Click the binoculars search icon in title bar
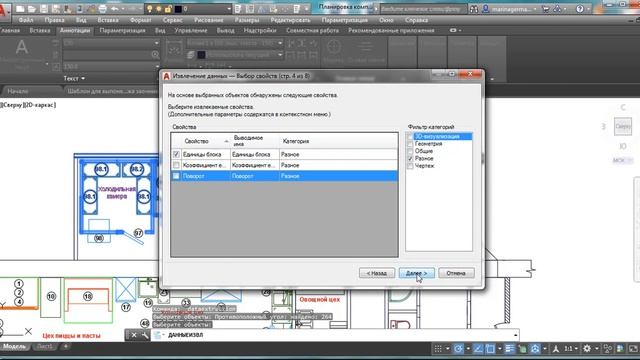The image size is (640, 360). [474, 9]
